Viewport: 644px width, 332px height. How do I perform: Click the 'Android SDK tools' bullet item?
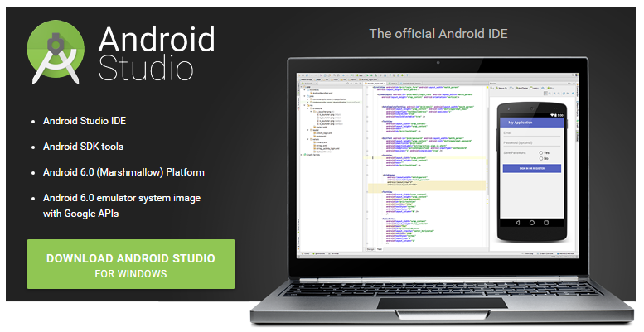84,147
